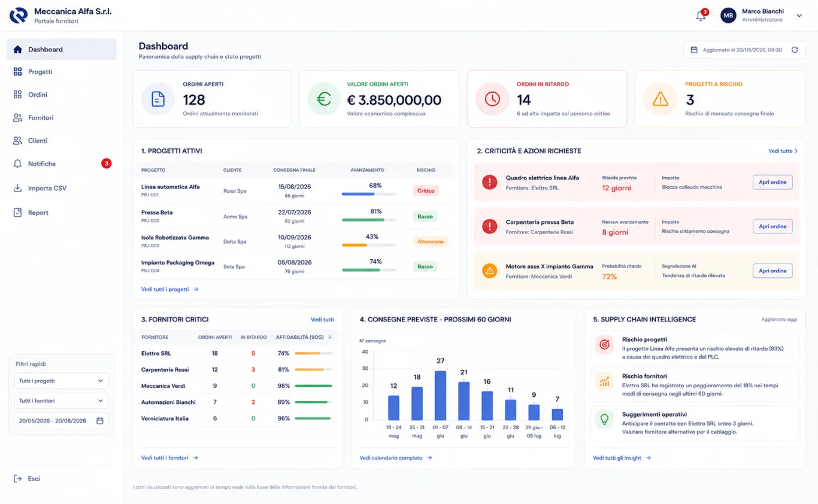Click the 68% progress bar of Linea automatica Alfa
The width and height of the screenshot is (818, 504).
[369, 194]
